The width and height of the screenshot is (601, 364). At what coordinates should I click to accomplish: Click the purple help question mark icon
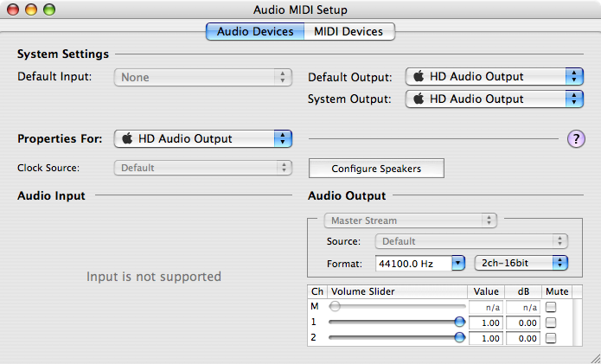[x=576, y=138]
